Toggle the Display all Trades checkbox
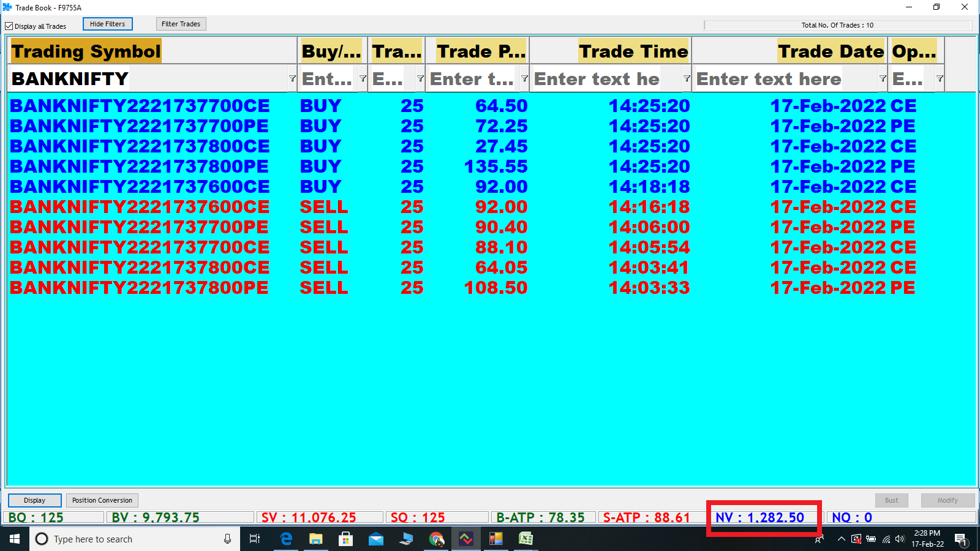This screenshot has width=980, height=551. 9,26
